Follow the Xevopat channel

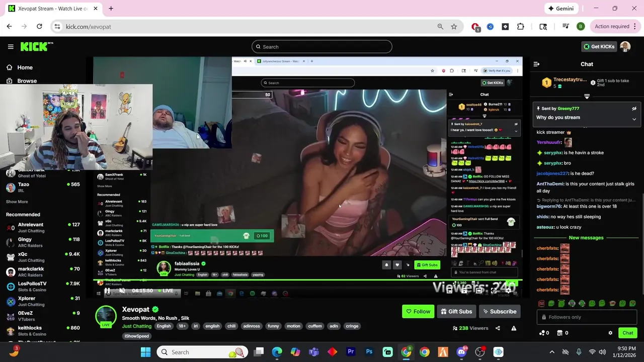pos(418,311)
